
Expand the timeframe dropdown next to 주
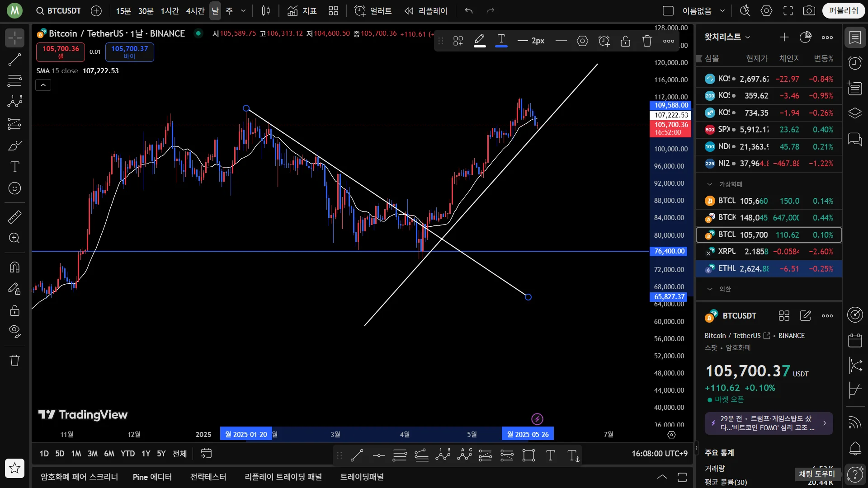pyautogui.click(x=243, y=11)
